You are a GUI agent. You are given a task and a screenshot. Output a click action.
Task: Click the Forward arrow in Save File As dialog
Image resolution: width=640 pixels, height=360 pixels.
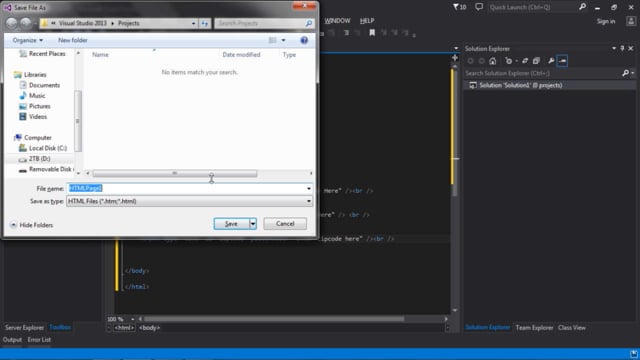(x=26, y=23)
